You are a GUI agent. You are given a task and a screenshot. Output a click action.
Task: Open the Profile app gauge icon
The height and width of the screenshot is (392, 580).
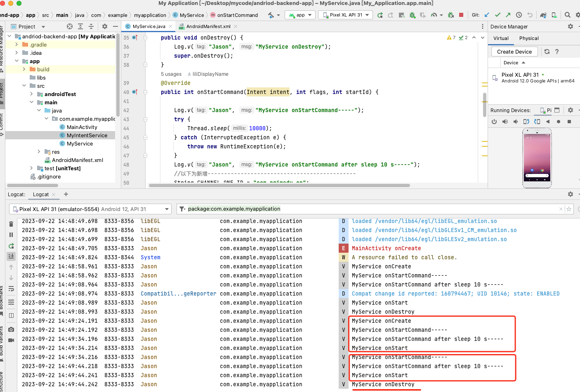point(434,15)
